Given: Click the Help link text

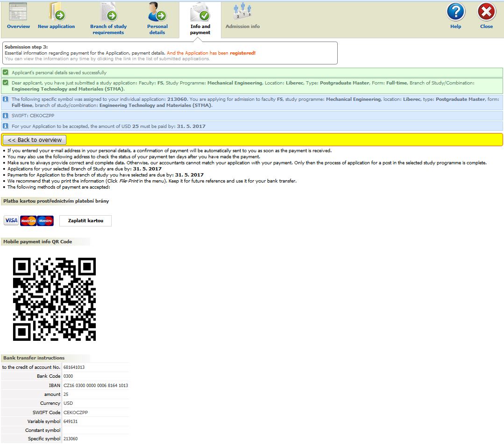Looking at the screenshot, I should (x=455, y=26).
